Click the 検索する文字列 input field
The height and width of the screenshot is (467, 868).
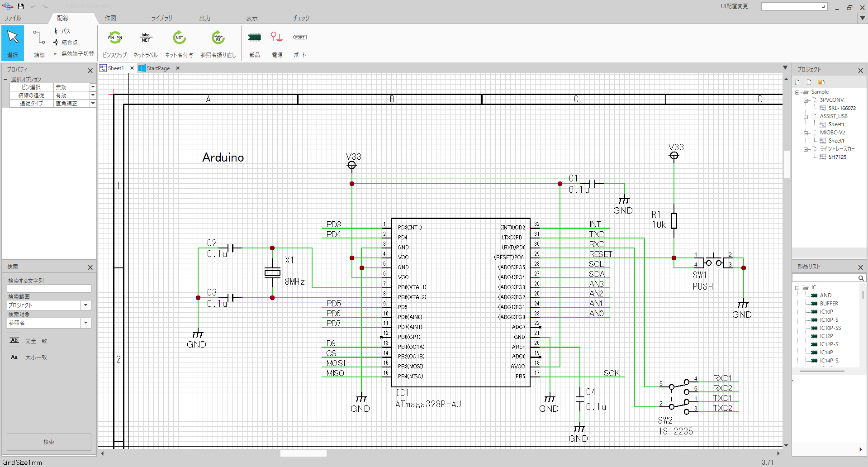point(49,288)
